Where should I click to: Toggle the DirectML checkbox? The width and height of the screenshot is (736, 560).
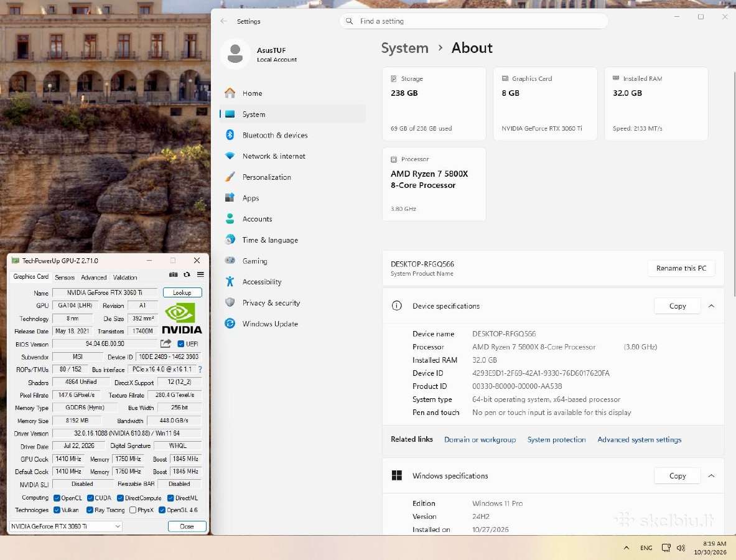coord(171,498)
